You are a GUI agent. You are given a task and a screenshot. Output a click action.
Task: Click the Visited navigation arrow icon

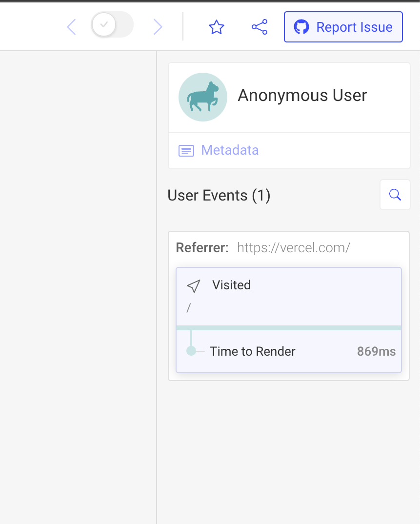(x=194, y=286)
